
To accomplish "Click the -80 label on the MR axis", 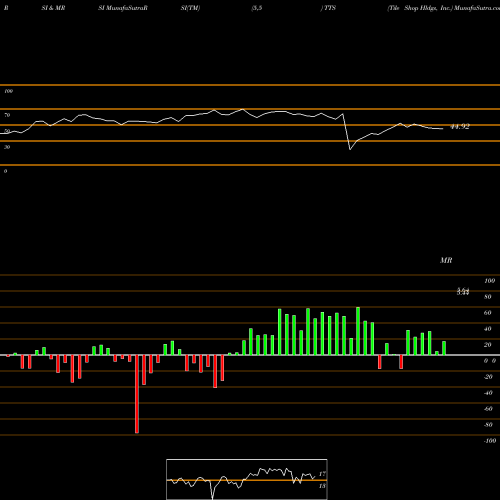I will (x=488, y=425).
